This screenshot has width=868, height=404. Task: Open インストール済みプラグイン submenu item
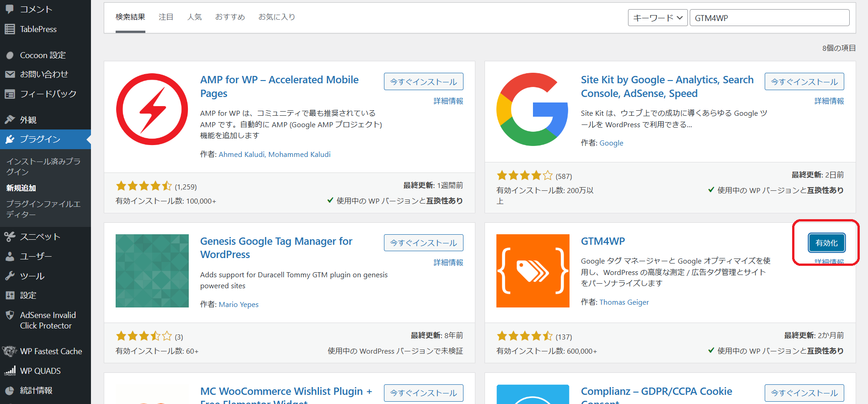pyautogui.click(x=43, y=167)
